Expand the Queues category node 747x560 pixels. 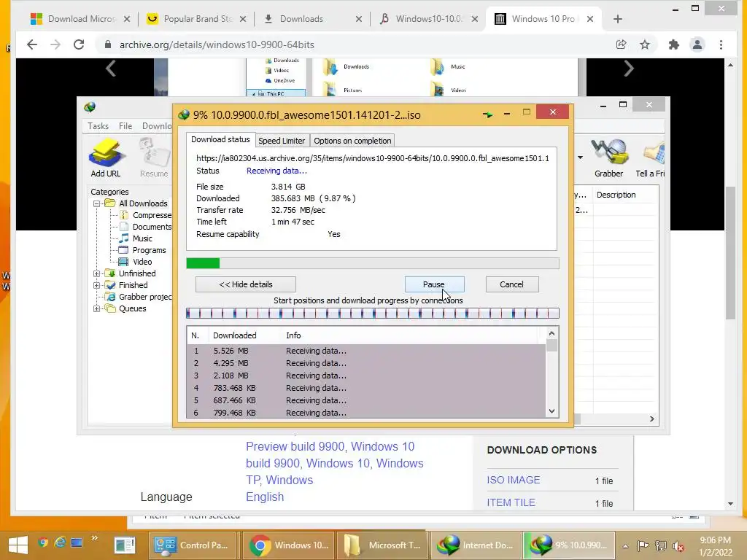(x=96, y=308)
